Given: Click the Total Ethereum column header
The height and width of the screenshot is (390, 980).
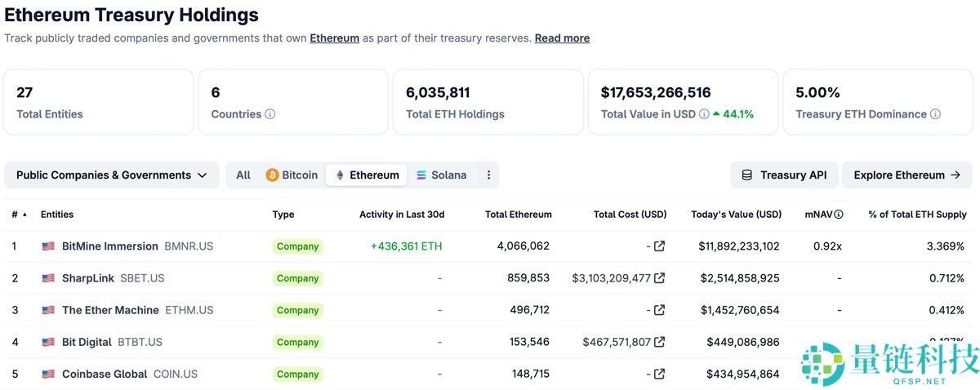Looking at the screenshot, I should [x=519, y=215].
